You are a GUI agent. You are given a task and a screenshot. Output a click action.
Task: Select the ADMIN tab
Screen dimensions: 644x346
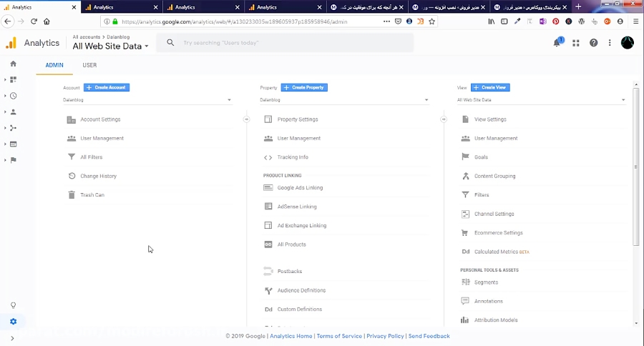pyautogui.click(x=54, y=65)
